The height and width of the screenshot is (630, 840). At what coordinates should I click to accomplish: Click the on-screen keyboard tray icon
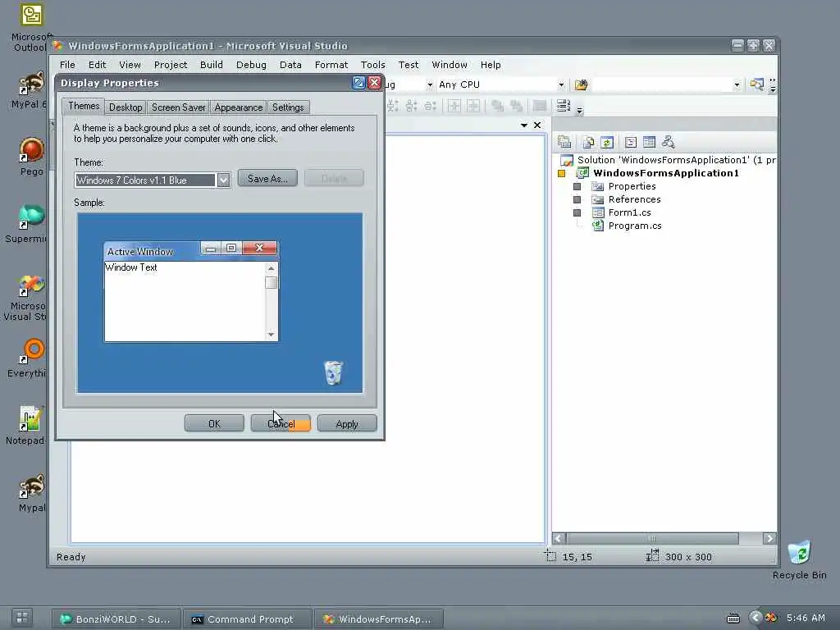(x=733, y=619)
